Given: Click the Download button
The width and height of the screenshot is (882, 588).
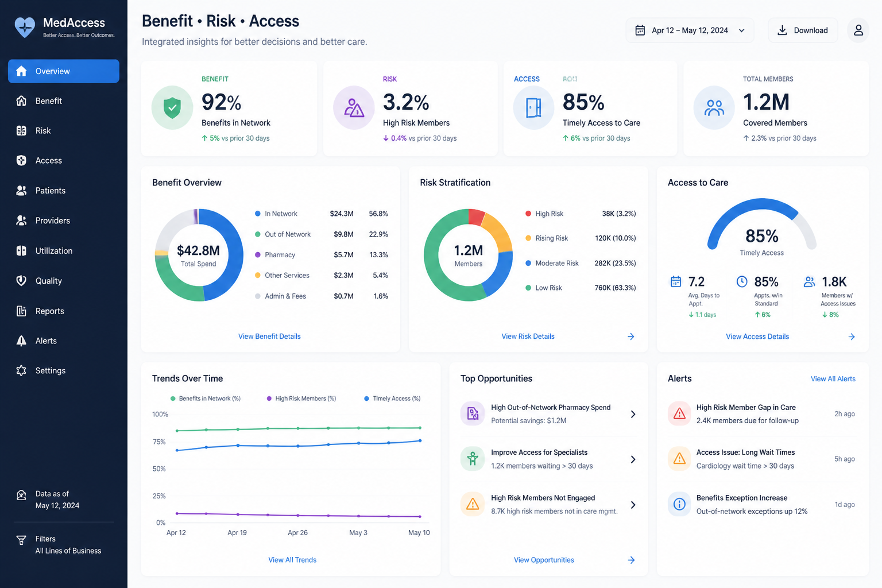Looking at the screenshot, I should pyautogui.click(x=803, y=30).
